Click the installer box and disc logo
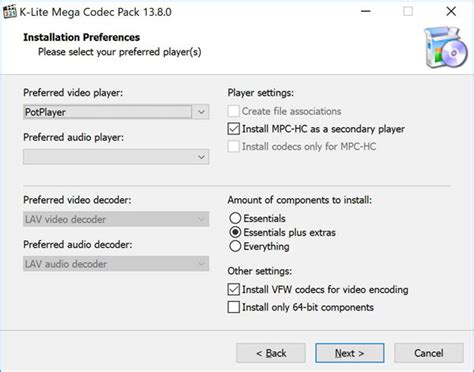 446,48
